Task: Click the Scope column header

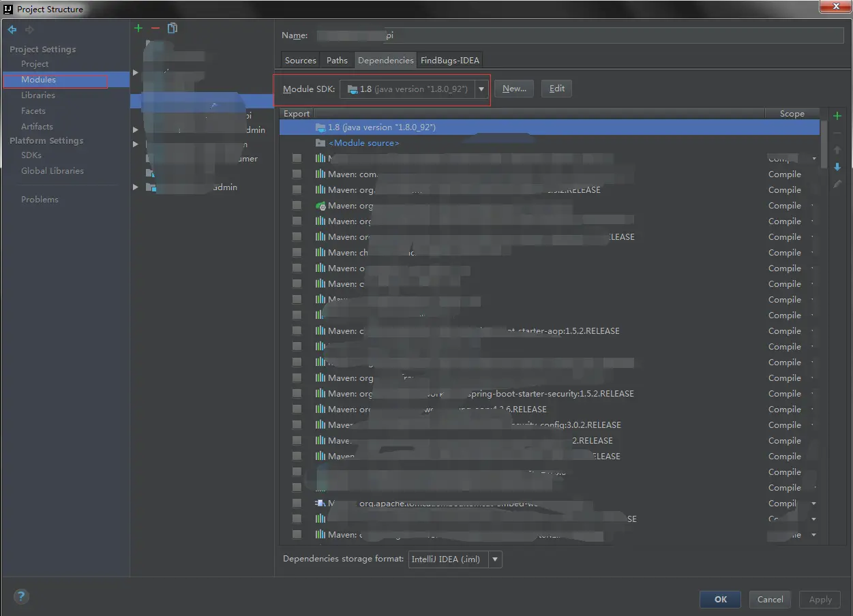Action: [792, 114]
